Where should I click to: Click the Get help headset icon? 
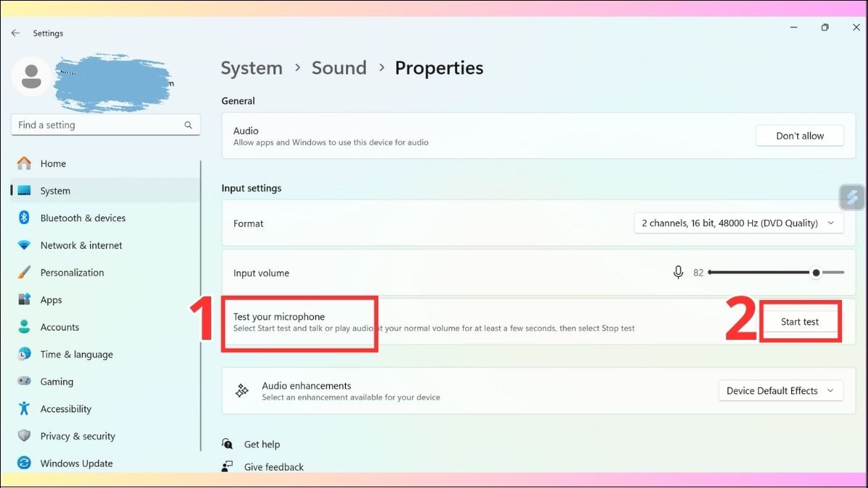click(228, 444)
